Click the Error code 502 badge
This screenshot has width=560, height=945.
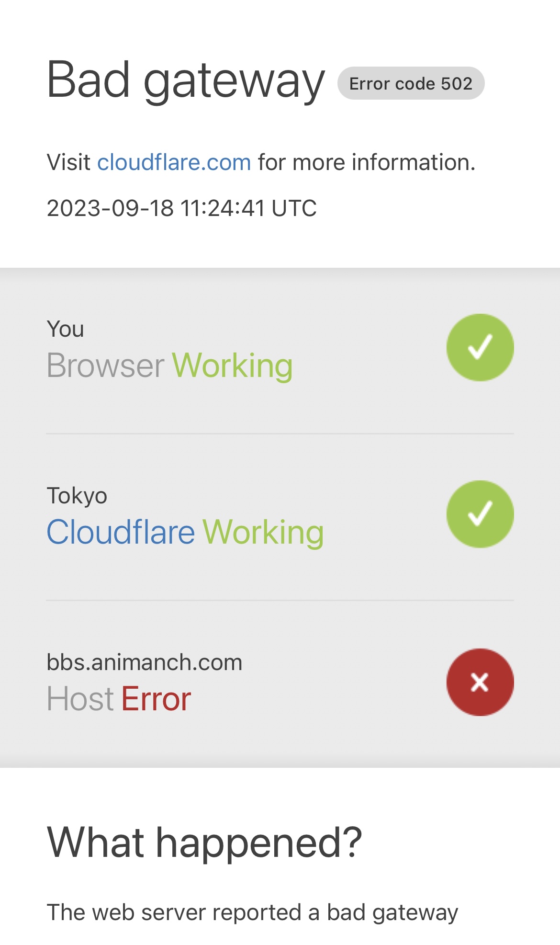tap(411, 83)
